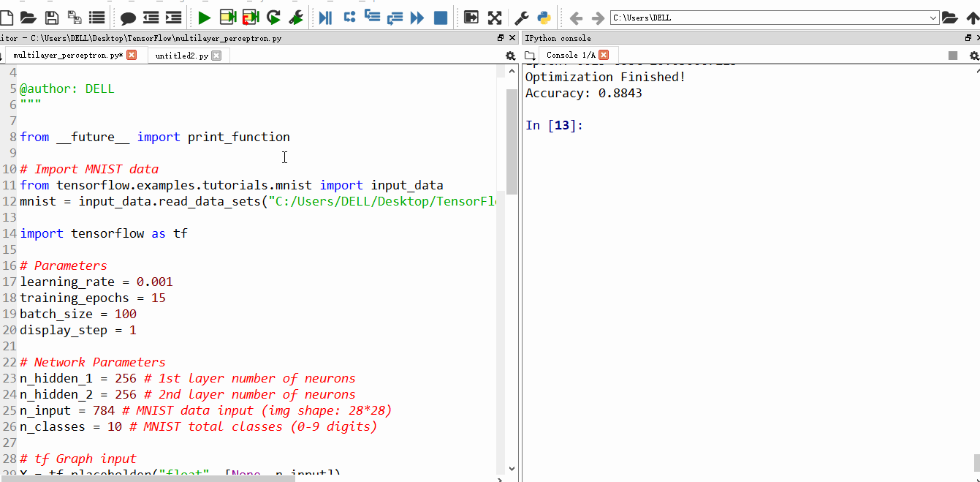
Task: Close the Console 1/A tab
Action: [x=604, y=55]
